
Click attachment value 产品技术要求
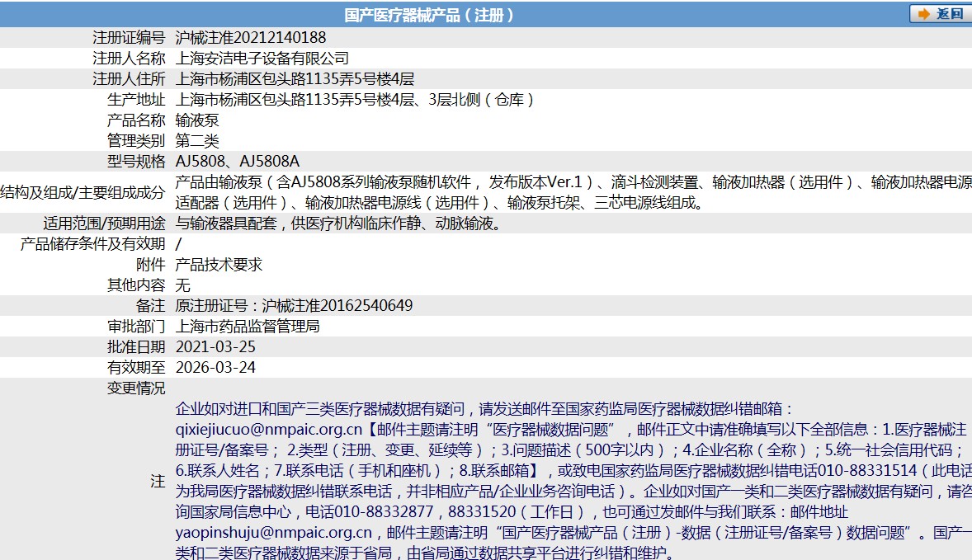(x=219, y=265)
